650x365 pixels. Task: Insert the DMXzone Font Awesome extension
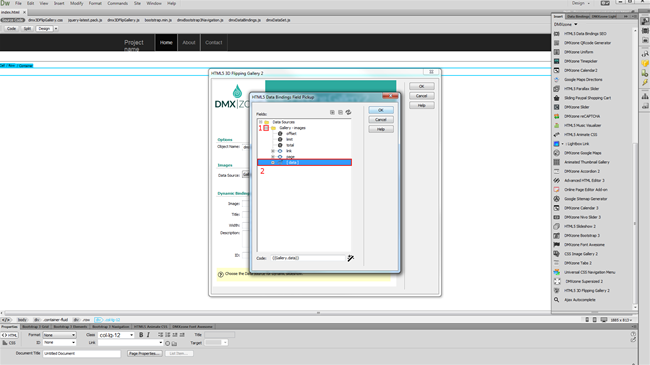click(584, 245)
